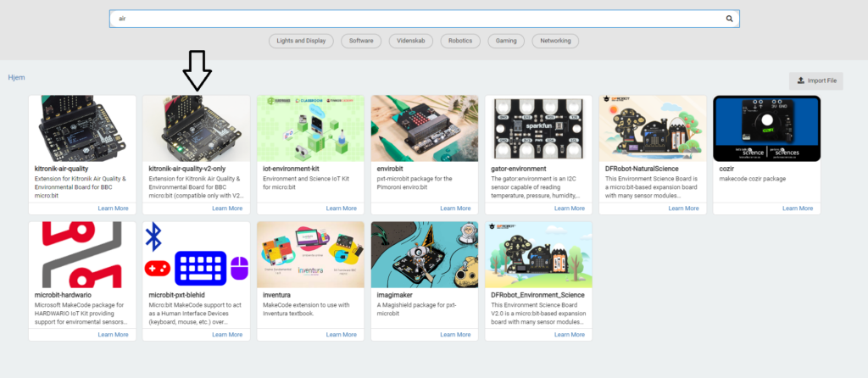Click the inventura title text
The image size is (868, 378).
tap(277, 295)
